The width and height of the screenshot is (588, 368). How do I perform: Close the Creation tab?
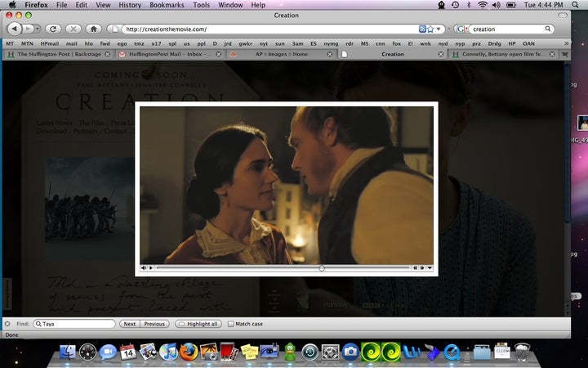(x=441, y=55)
